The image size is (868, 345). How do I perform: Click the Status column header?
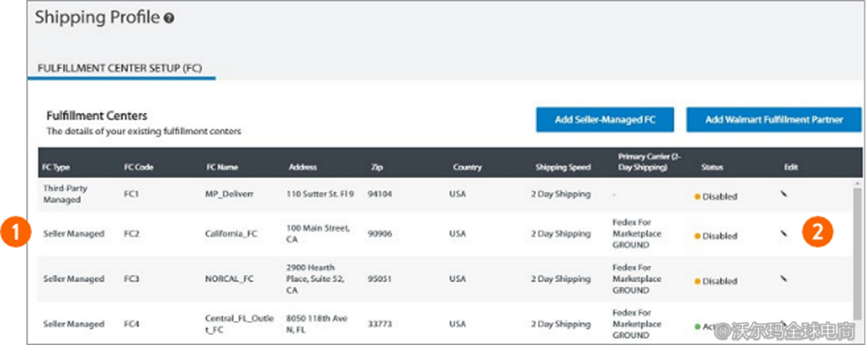pyautogui.click(x=712, y=167)
